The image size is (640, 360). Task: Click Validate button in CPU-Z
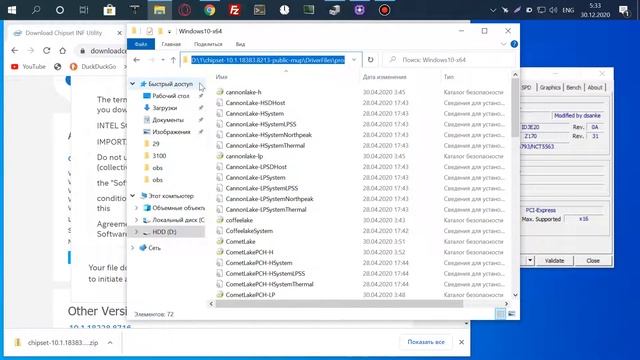[x=554, y=260]
